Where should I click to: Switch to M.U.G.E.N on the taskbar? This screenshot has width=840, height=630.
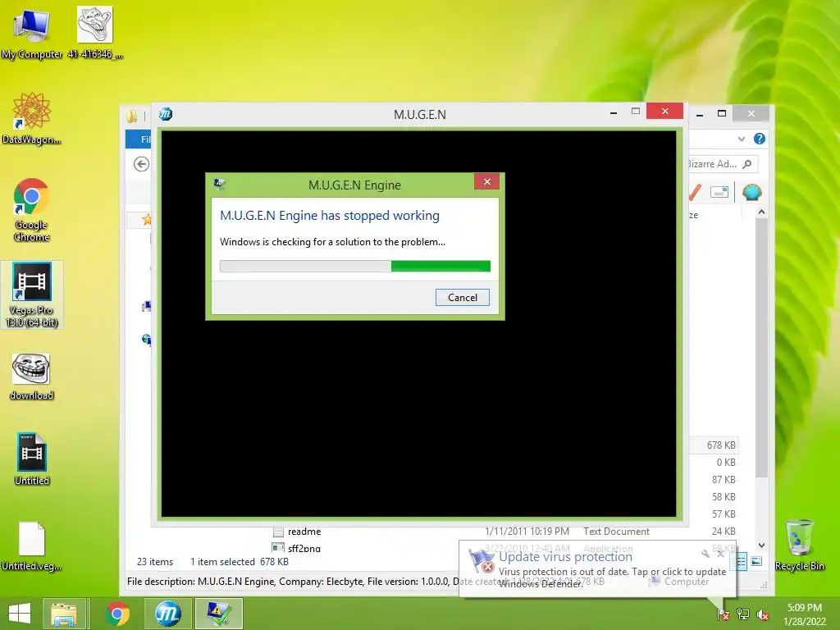[x=167, y=614]
